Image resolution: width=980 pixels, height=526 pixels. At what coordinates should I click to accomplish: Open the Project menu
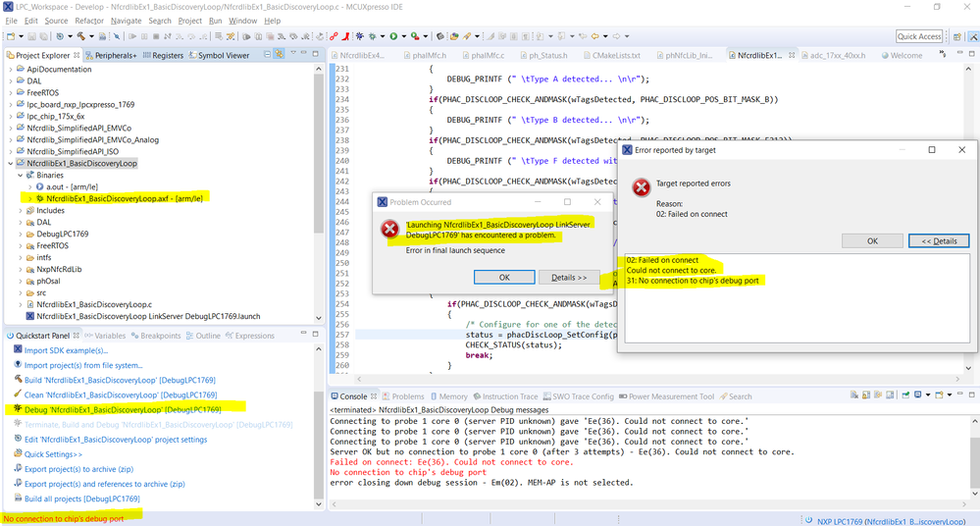(x=190, y=21)
